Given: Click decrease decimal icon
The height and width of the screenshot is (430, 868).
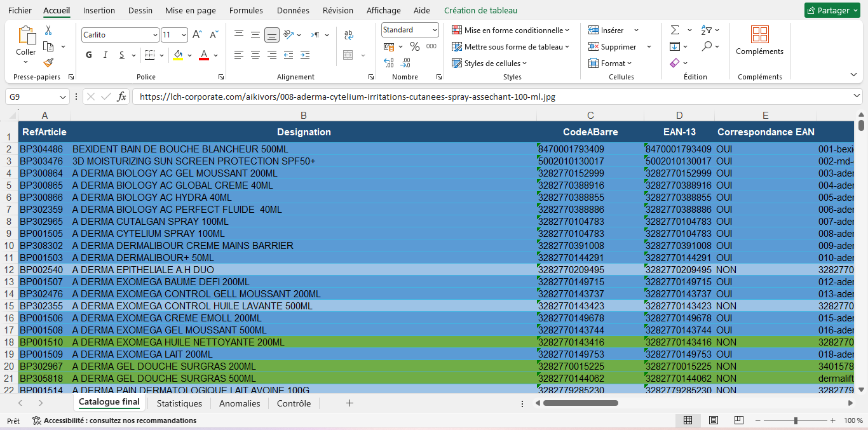Looking at the screenshot, I should tap(405, 63).
